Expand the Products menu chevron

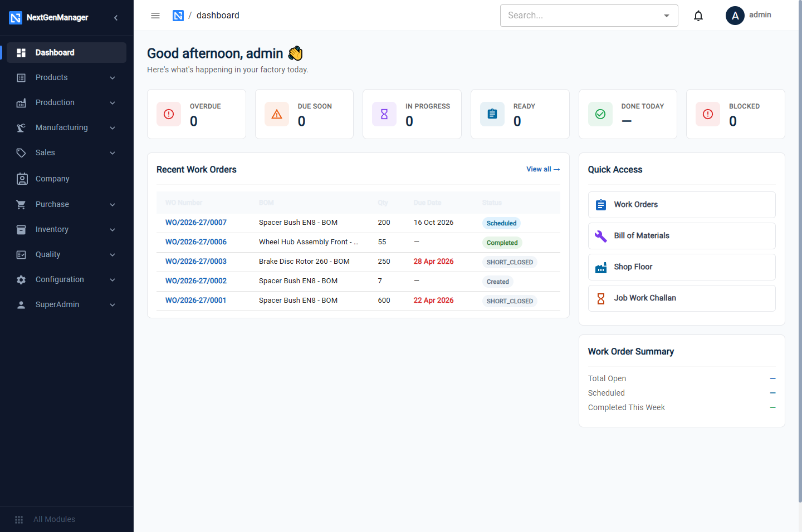point(113,78)
